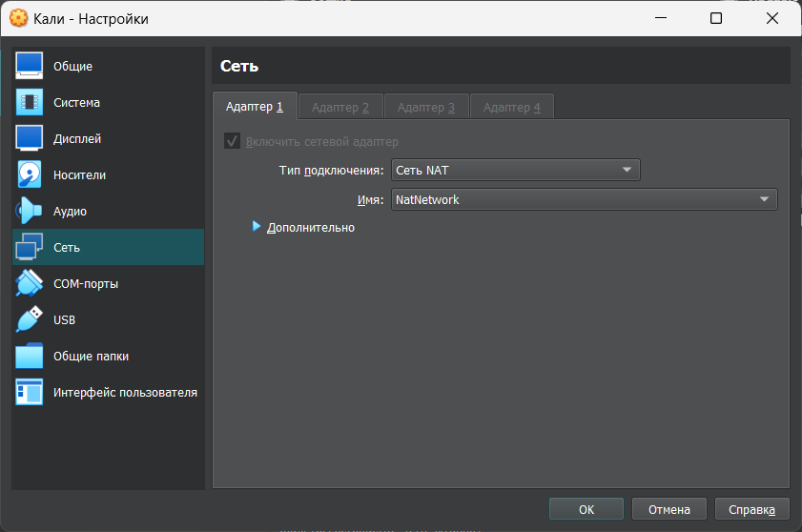Screen dimensions: 802x532
Task: Select the USB section label
Action: click(x=65, y=320)
